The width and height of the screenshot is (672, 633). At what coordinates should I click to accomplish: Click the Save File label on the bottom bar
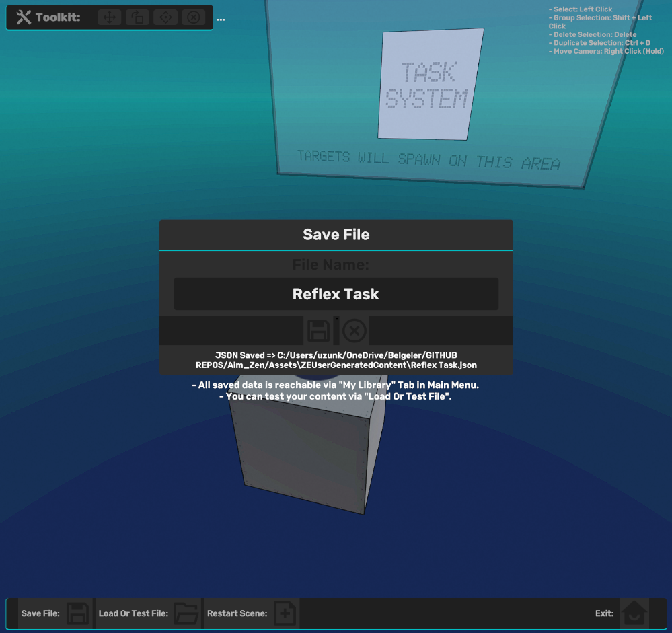[40, 613]
